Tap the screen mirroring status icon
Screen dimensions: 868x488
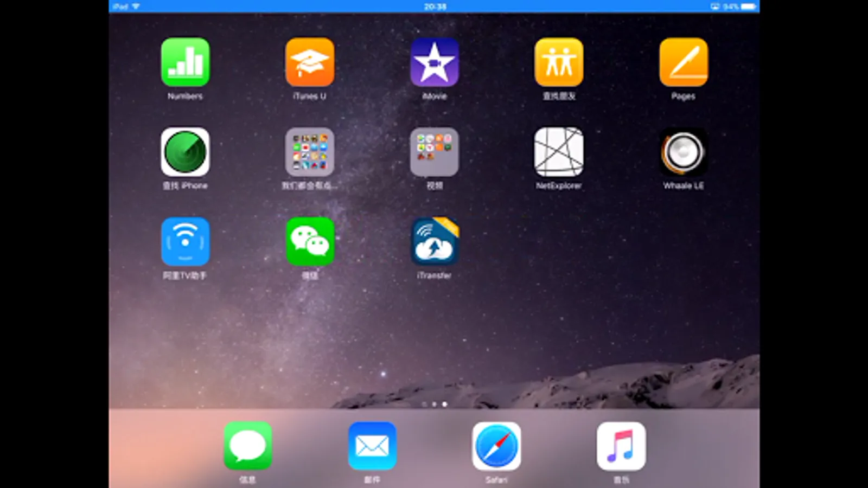[x=715, y=7]
